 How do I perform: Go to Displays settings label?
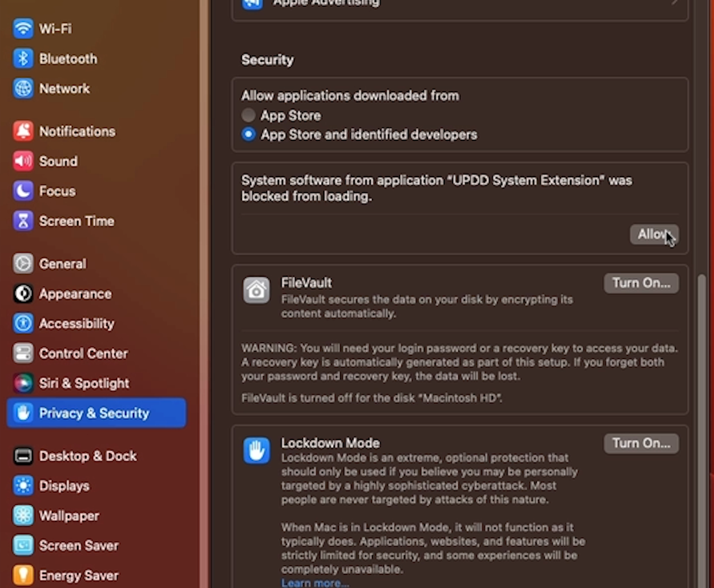(x=65, y=486)
